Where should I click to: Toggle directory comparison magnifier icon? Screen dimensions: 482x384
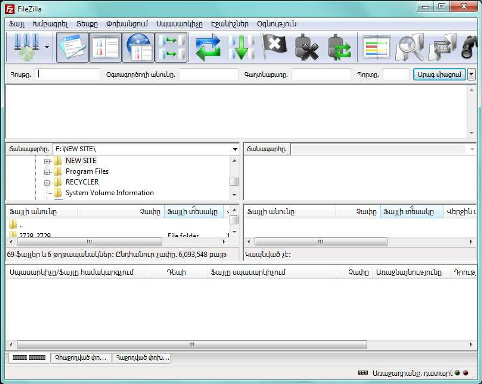[409, 47]
